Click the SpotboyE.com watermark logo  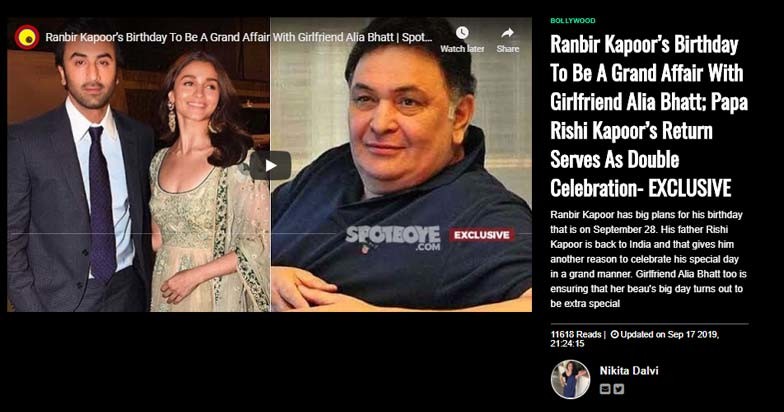(x=393, y=238)
